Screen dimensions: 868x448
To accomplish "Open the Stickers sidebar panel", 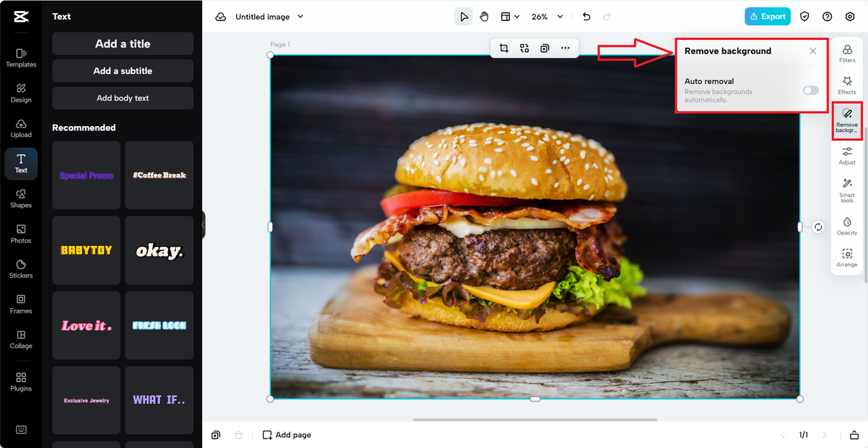I will (x=21, y=269).
